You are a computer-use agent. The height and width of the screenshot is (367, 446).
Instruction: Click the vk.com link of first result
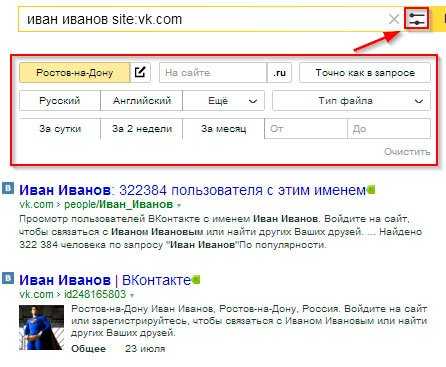[36, 204]
